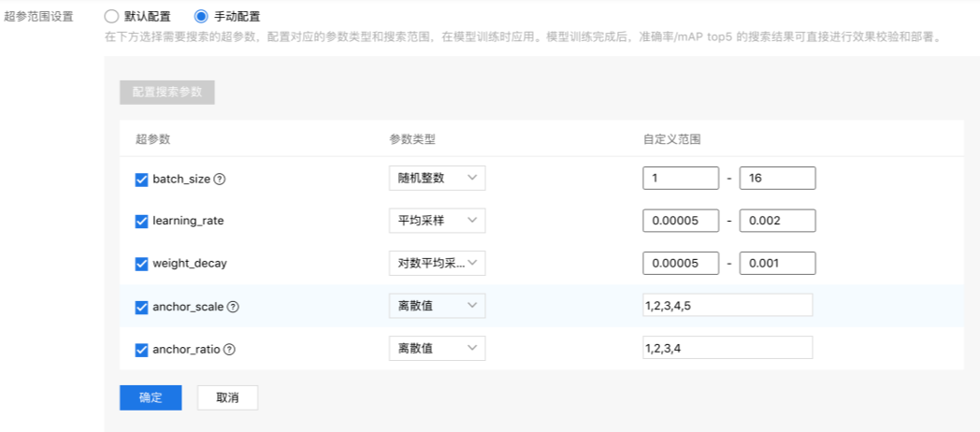This screenshot has width=980, height=432.
Task: Uncheck the batch_size checkbox
Action: (142, 179)
